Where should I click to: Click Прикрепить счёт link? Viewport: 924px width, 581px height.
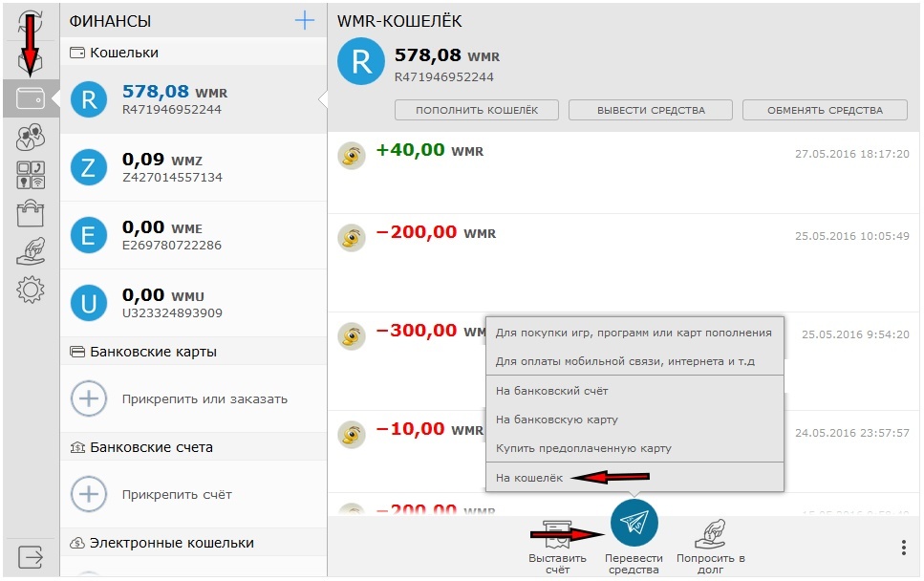177,494
